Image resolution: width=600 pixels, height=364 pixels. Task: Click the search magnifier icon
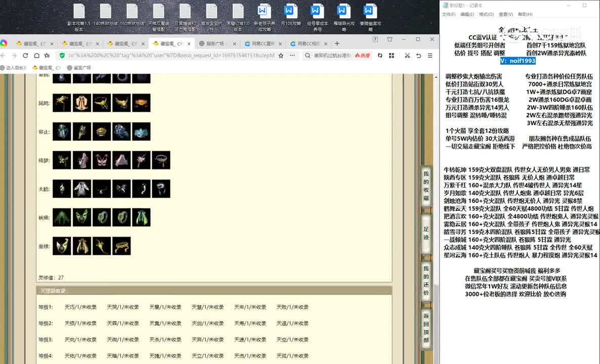tap(307, 56)
